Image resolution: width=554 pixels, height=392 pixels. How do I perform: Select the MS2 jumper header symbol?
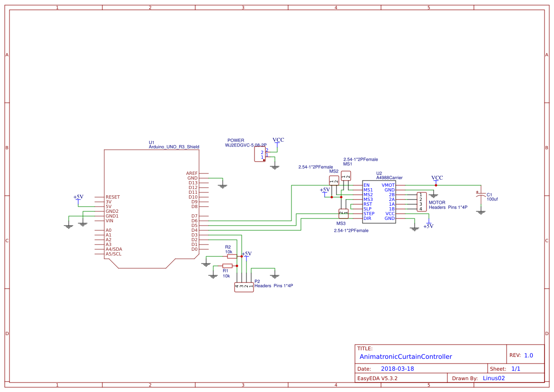[334, 181]
